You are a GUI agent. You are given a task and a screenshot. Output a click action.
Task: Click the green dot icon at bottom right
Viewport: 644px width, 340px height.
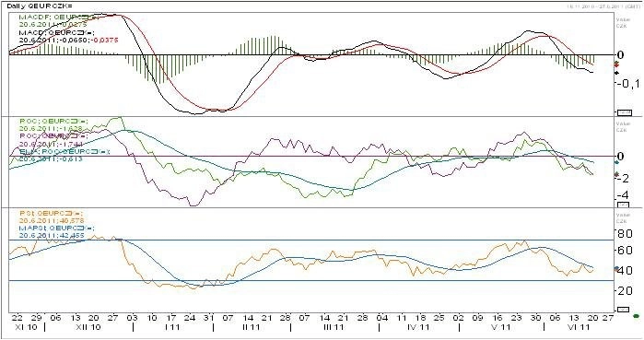[637, 316]
